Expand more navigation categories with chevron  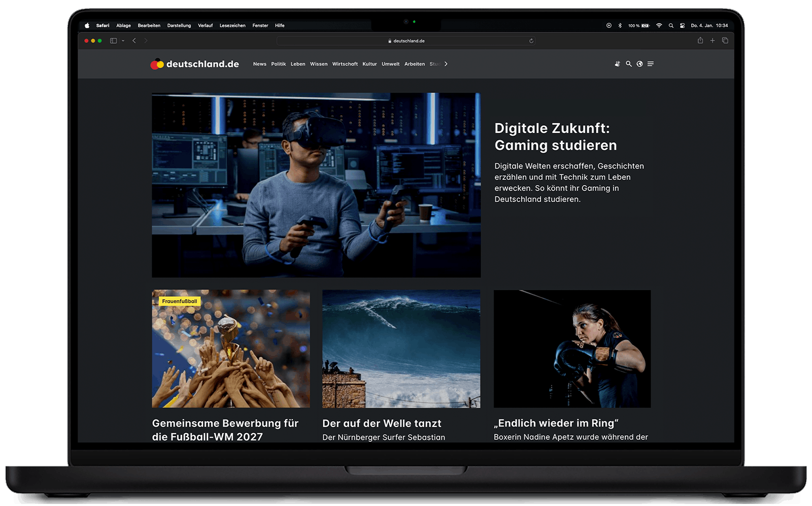pyautogui.click(x=446, y=64)
